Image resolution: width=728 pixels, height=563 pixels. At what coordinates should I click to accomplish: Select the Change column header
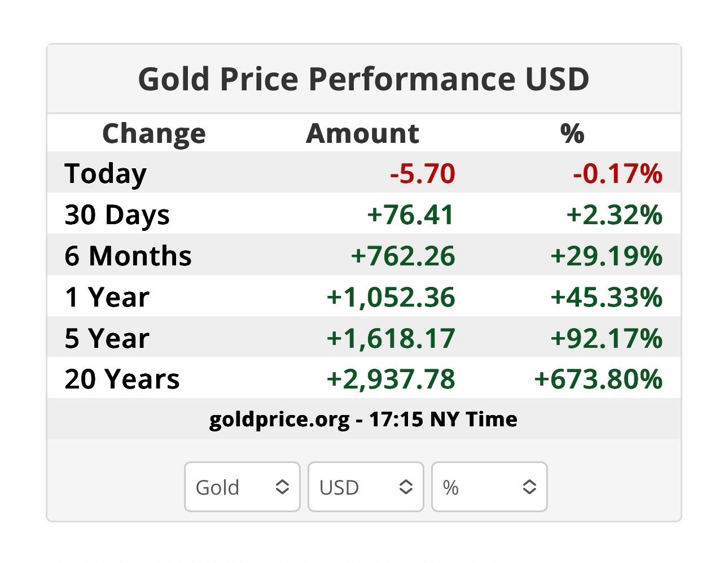pos(154,134)
